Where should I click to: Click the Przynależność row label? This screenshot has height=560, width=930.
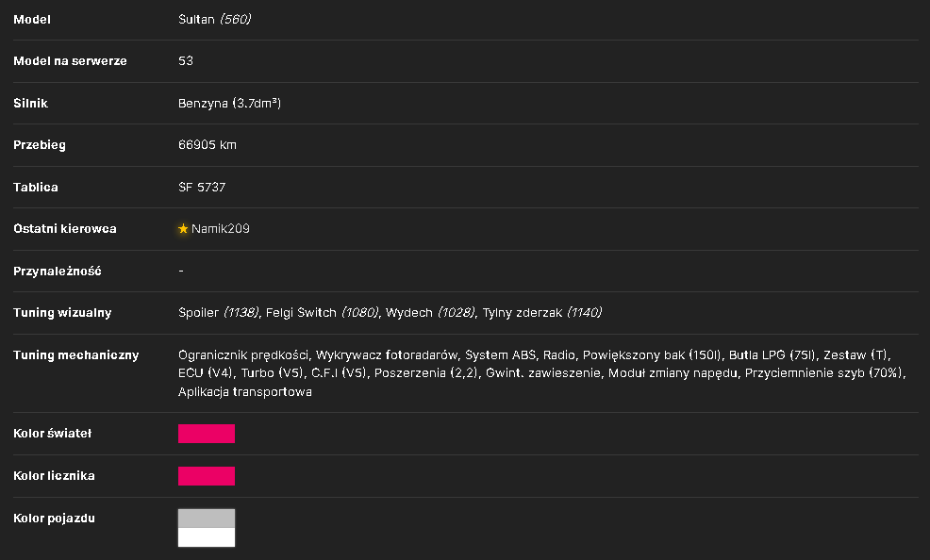coord(57,271)
